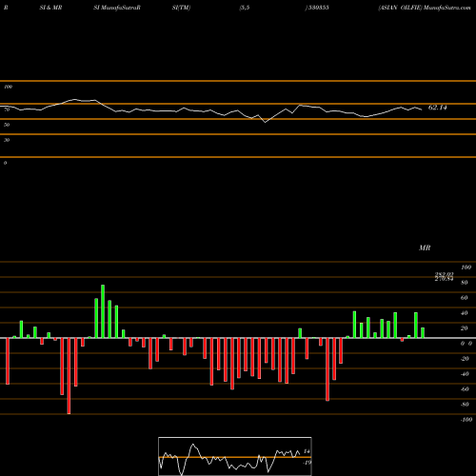Click the RSI axis label 70
Screen dimensions: 476x476
pyautogui.click(x=7, y=109)
